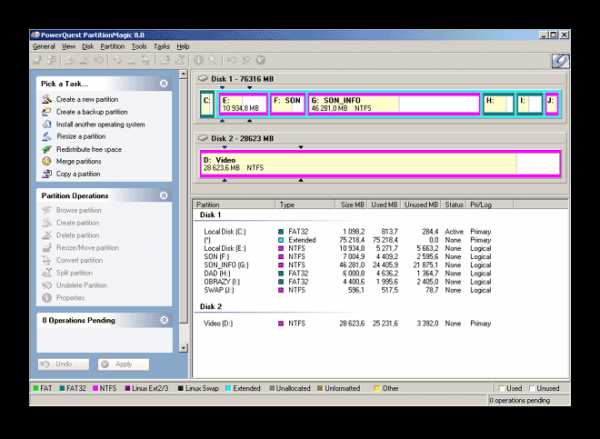Click the Merge partitions task icon
Viewport: 600px width, 439px height.
(x=47, y=161)
